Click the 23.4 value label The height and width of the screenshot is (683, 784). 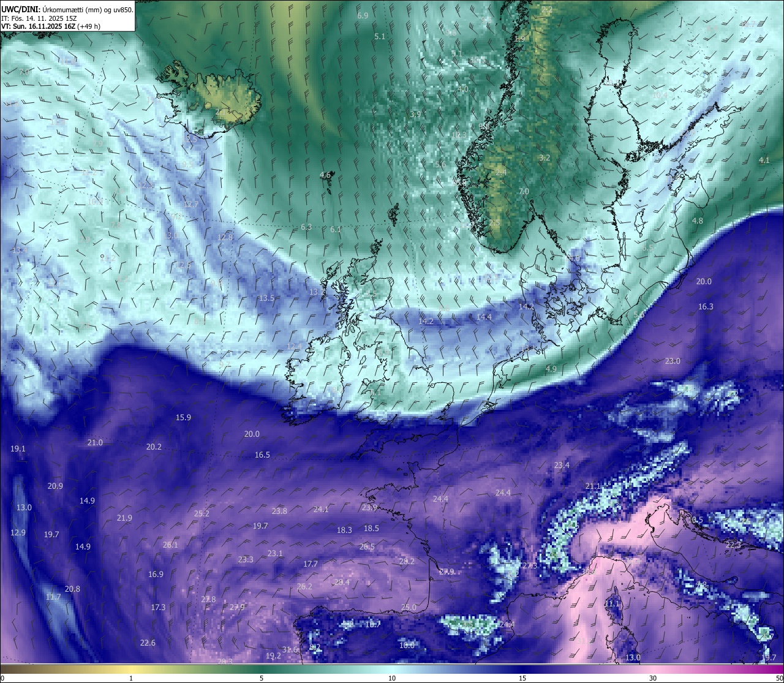coord(562,465)
